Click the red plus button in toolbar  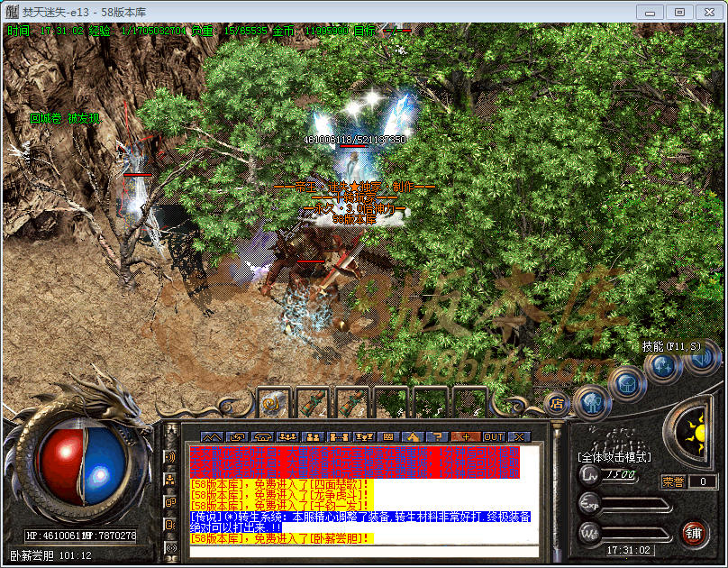pyautogui.click(x=466, y=437)
